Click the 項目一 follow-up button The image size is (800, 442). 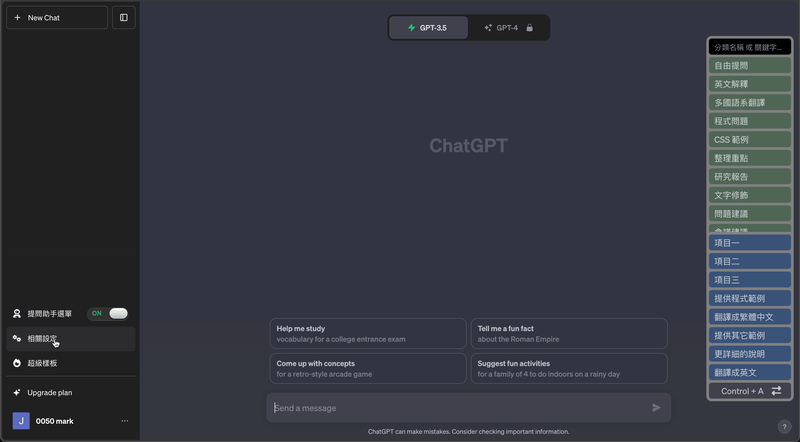(x=749, y=243)
